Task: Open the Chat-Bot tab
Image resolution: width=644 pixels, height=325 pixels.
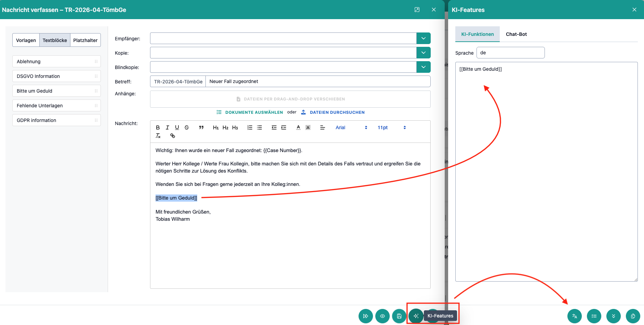Action: pyautogui.click(x=516, y=34)
